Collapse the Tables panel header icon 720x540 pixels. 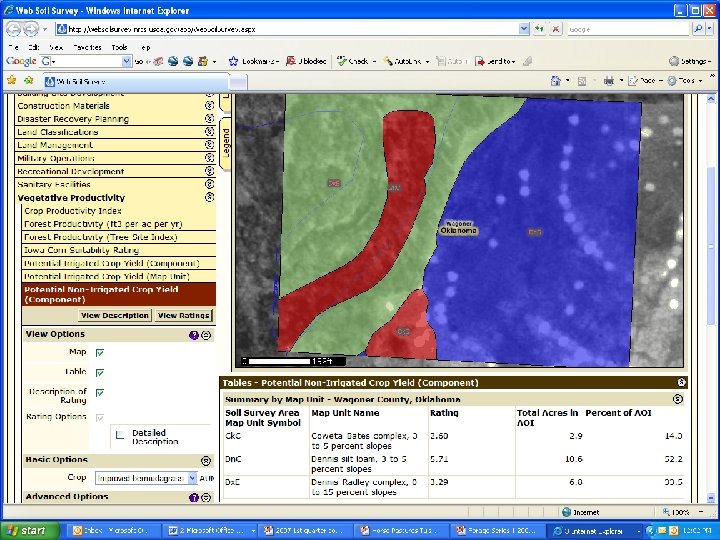tap(681, 383)
